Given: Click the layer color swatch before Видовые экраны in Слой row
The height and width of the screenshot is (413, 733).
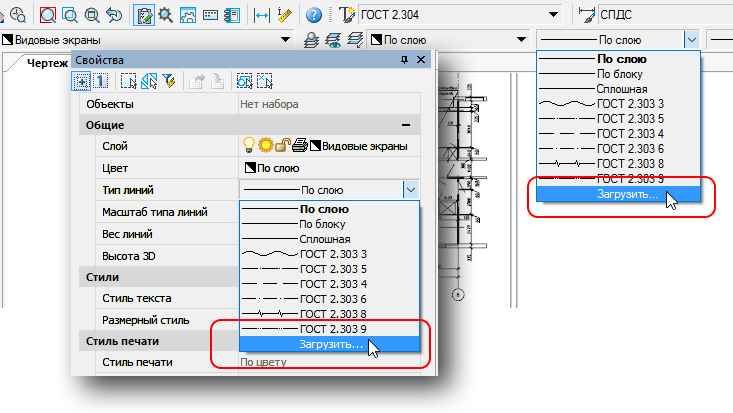Looking at the screenshot, I should pyautogui.click(x=316, y=146).
